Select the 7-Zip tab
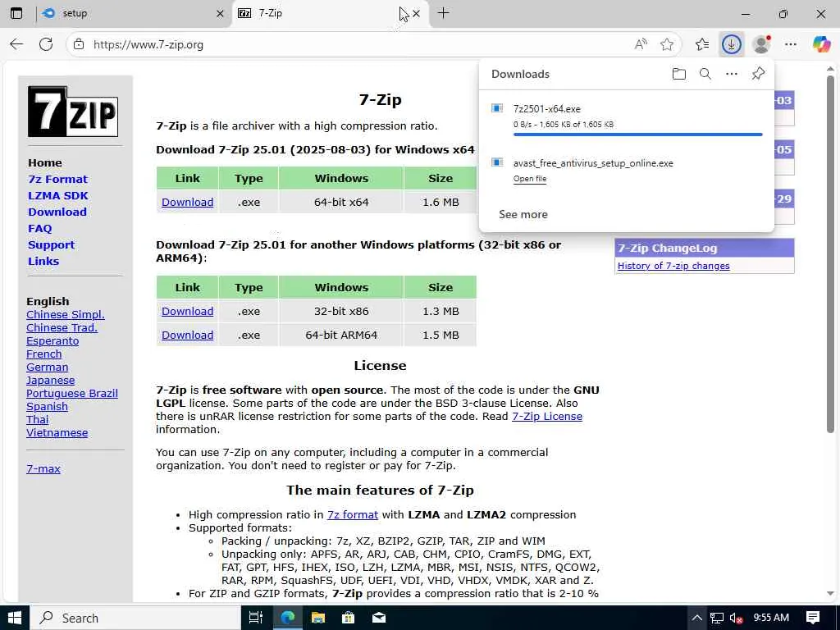This screenshot has width=840, height=630. coord(330,13)
